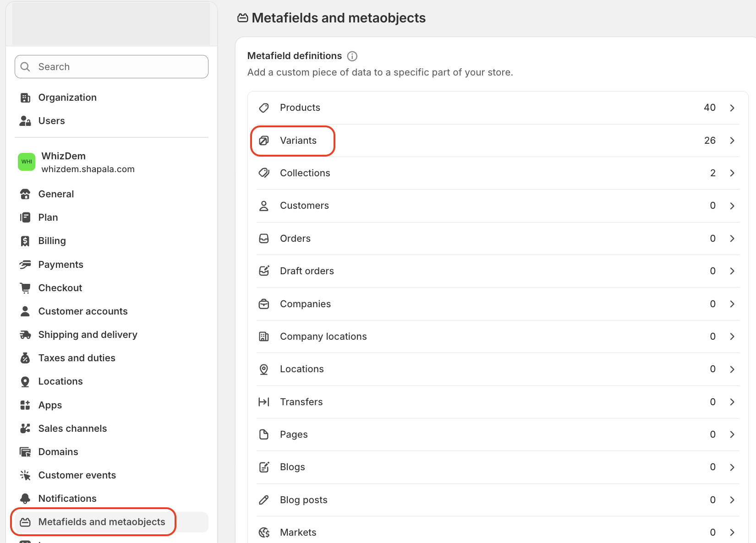This screenshot has width=756, height=543.
Task: Click the green WhizDem store avatar
Action: point(27,162)
